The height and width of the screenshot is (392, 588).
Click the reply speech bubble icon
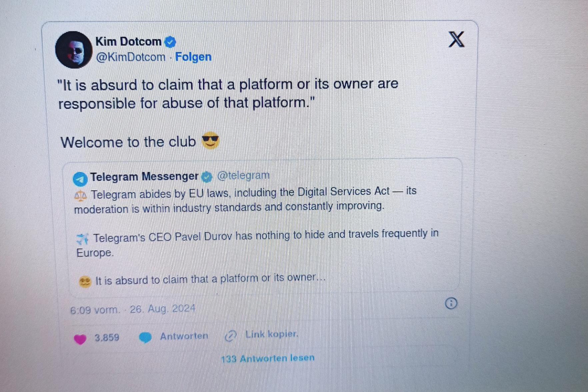(x=145, y=337)
